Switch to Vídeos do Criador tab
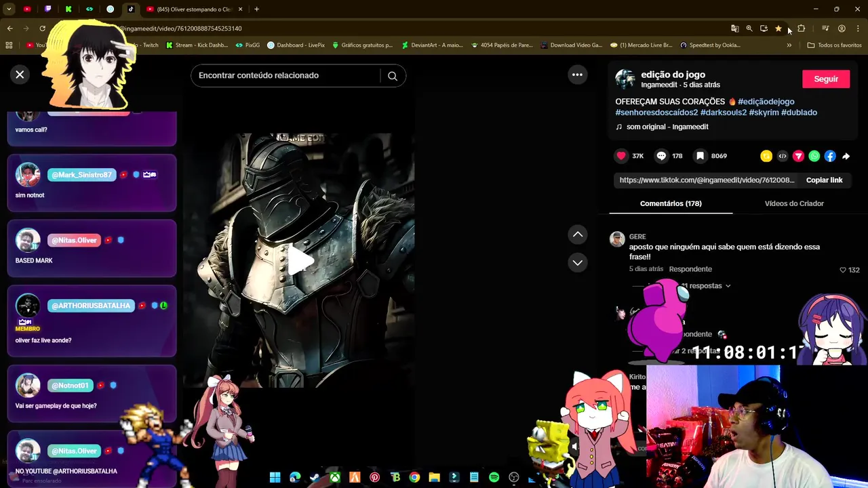This screenshot has height=488, width=868. [x=794, y=203]
